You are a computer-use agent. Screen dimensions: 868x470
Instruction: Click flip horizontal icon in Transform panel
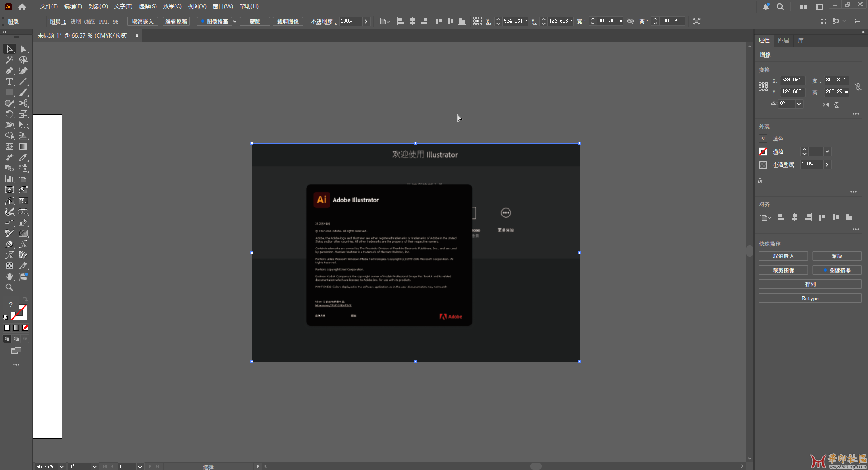(x=826, y=104)
